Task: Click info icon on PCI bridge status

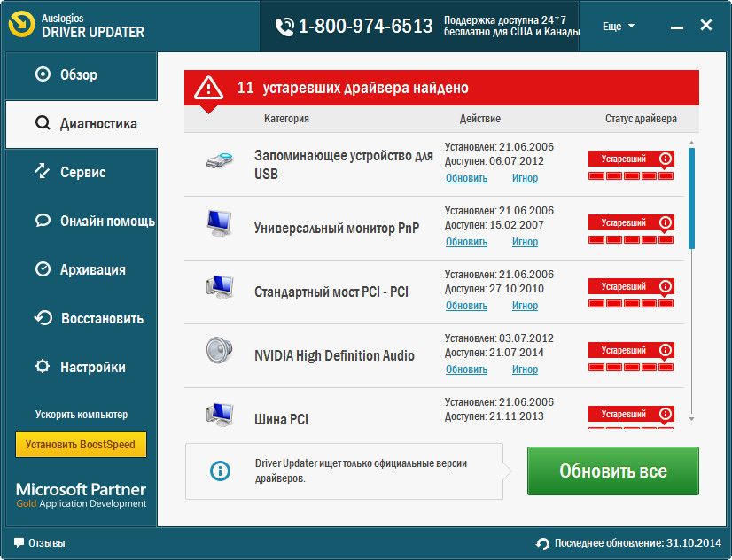Action: tap(666, 286)
